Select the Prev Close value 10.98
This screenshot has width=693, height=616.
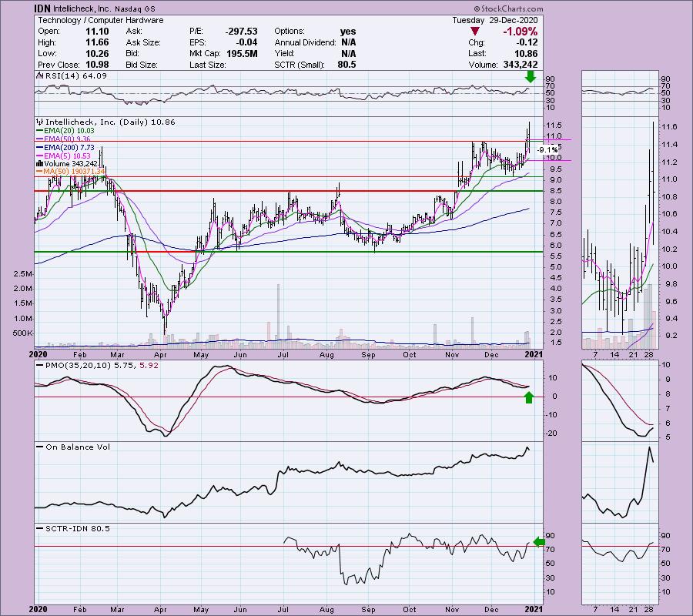coord(97,65)
